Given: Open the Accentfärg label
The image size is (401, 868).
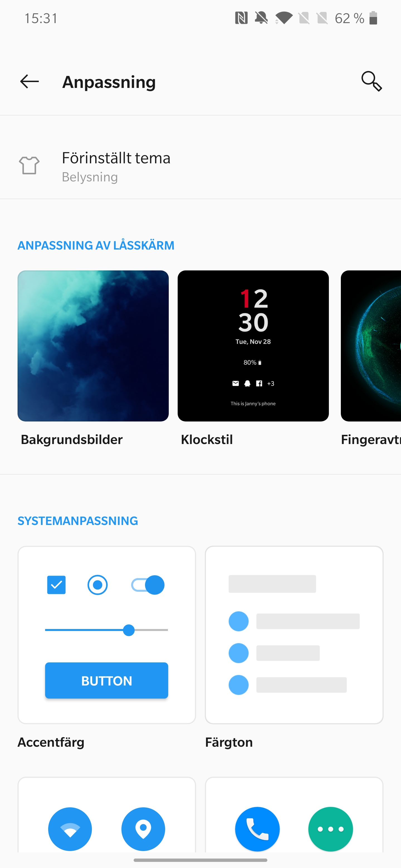Looking at the screenshot, I should click(51, 742).
